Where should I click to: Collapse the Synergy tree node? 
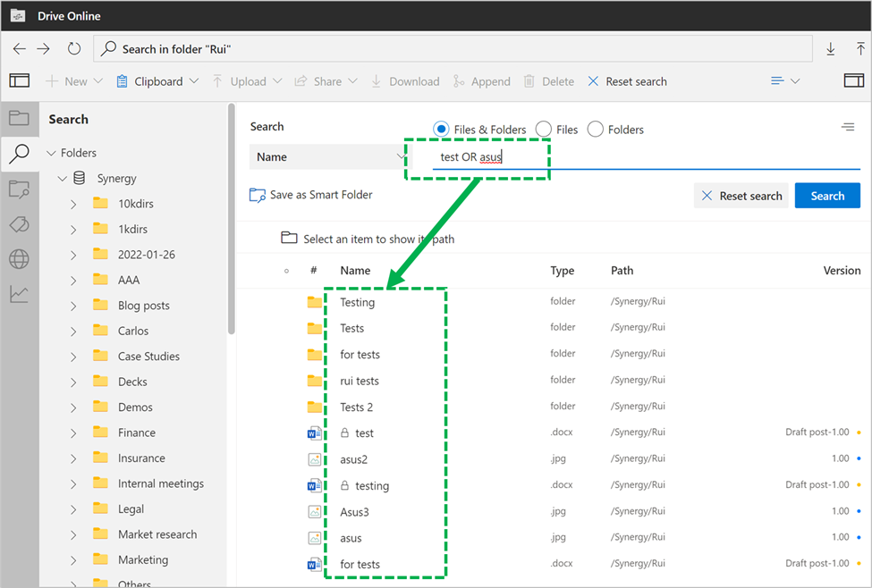(x=63, y=179)
